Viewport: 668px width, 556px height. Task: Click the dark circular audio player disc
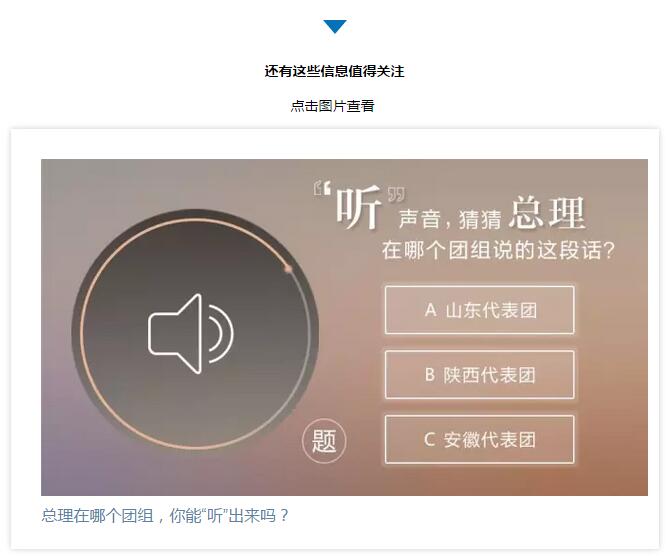[196, 332]
